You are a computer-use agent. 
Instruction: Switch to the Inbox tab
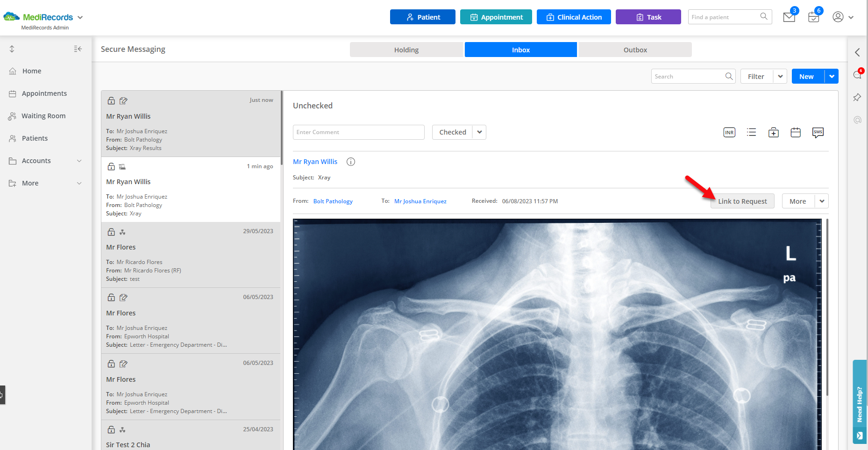coord(521,50)
